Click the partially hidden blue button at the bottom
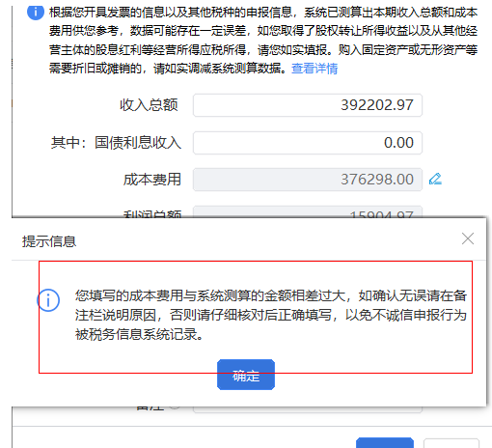This screenshot has width=492, height=448. [385, 442]
